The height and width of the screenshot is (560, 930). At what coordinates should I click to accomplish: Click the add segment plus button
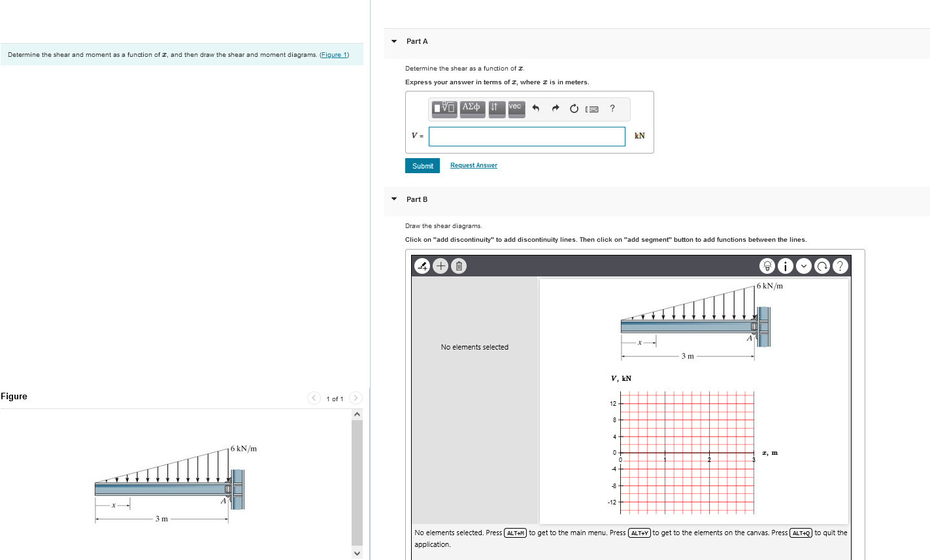point(441,266)
